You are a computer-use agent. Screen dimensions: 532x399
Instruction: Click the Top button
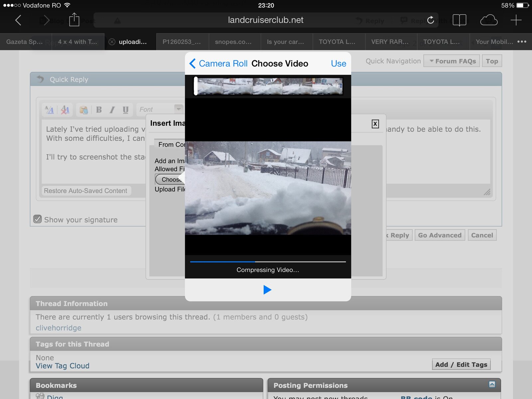(492, 61)
